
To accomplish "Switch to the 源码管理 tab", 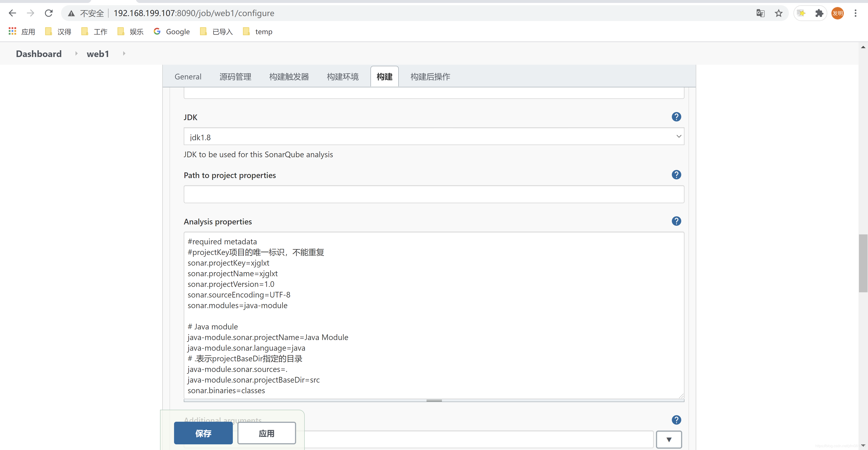I will click(x=235, y=76).
